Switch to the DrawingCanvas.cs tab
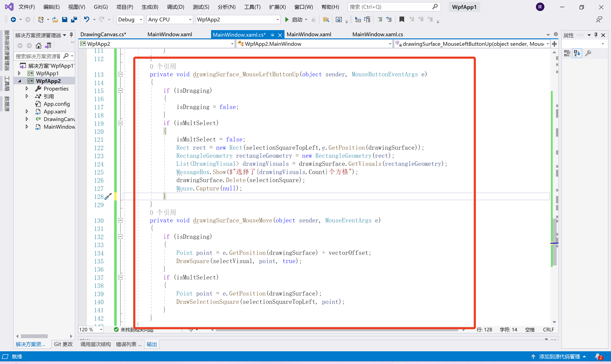This screenshot has height=364, width=611. tap(103, 35)
